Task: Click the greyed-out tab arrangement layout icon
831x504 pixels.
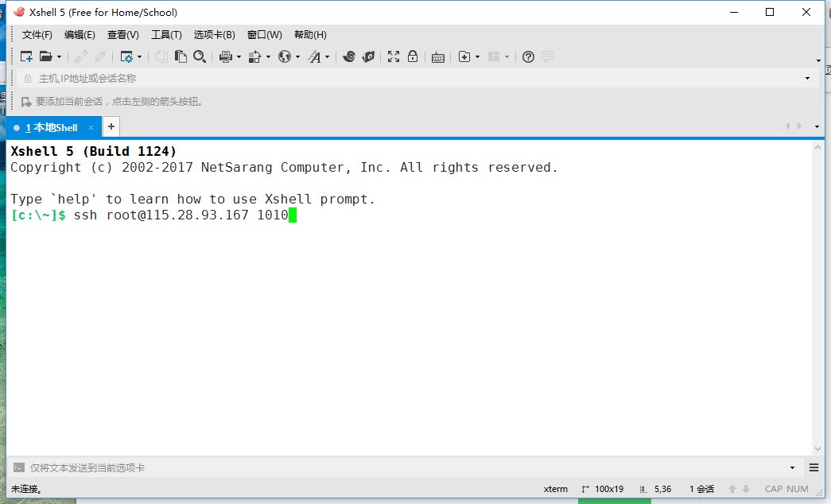Action: pyautogui.click(x=494, y=56)
